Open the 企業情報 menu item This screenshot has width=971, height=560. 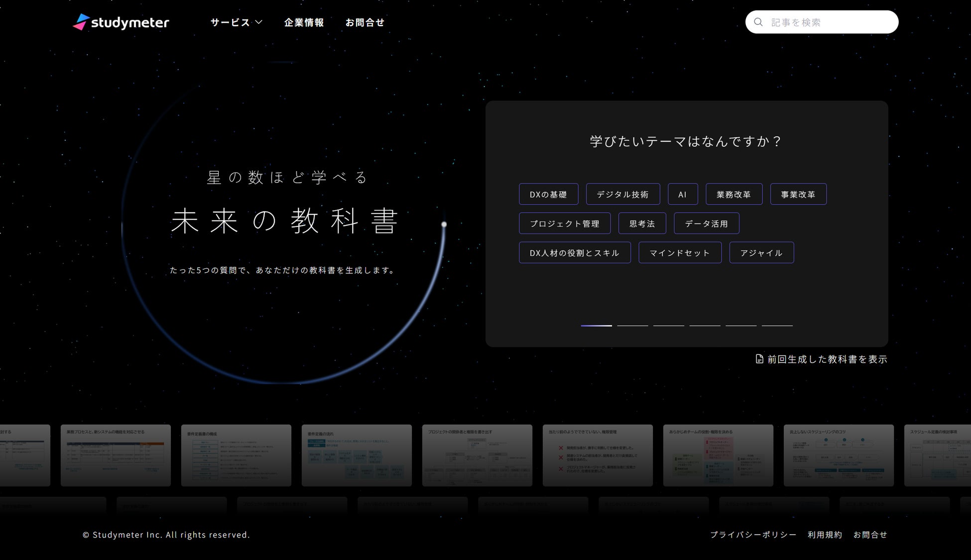pyautogui.click(x=304, y=22)
